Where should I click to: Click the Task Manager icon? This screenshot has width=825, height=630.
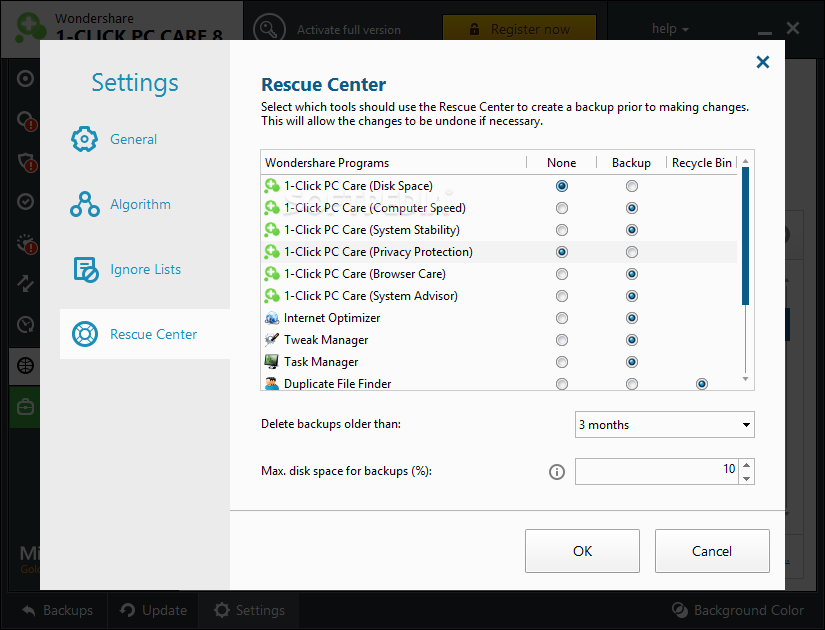pyautogui.click(x=271, y=362)
